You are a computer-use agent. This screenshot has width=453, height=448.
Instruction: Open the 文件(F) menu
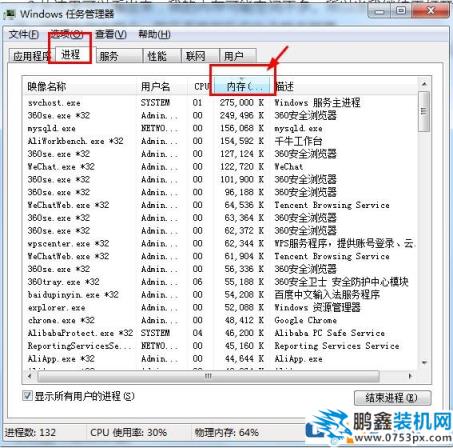[x=23, y=34]
